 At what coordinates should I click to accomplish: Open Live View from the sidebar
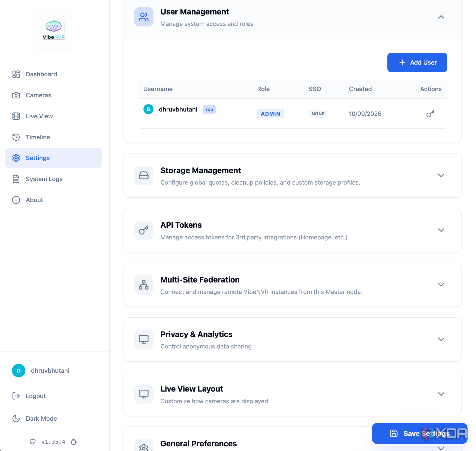[x=53, y=116]
